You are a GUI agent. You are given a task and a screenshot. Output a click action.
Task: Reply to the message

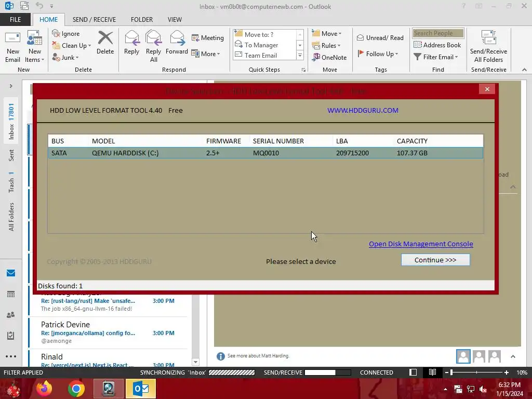click(x=131, y=43)
